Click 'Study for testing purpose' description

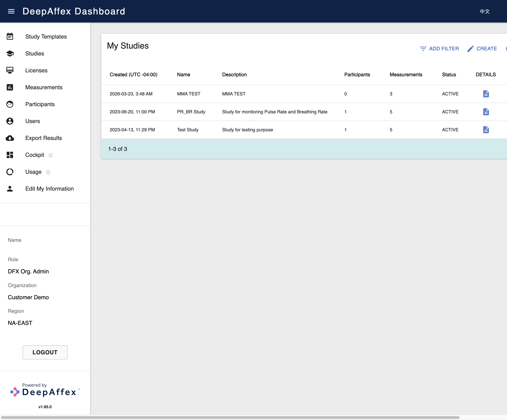(x=248, y=130)
